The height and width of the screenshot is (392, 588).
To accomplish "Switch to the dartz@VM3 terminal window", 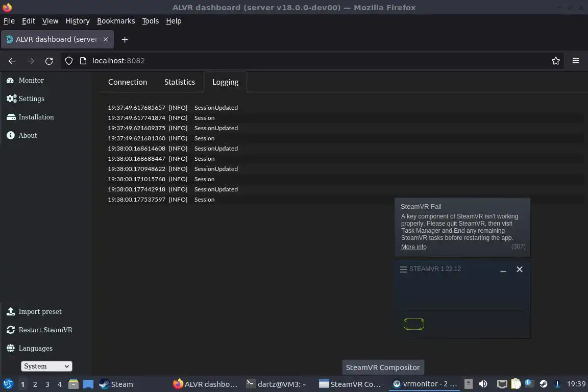I will pos(277,384).
